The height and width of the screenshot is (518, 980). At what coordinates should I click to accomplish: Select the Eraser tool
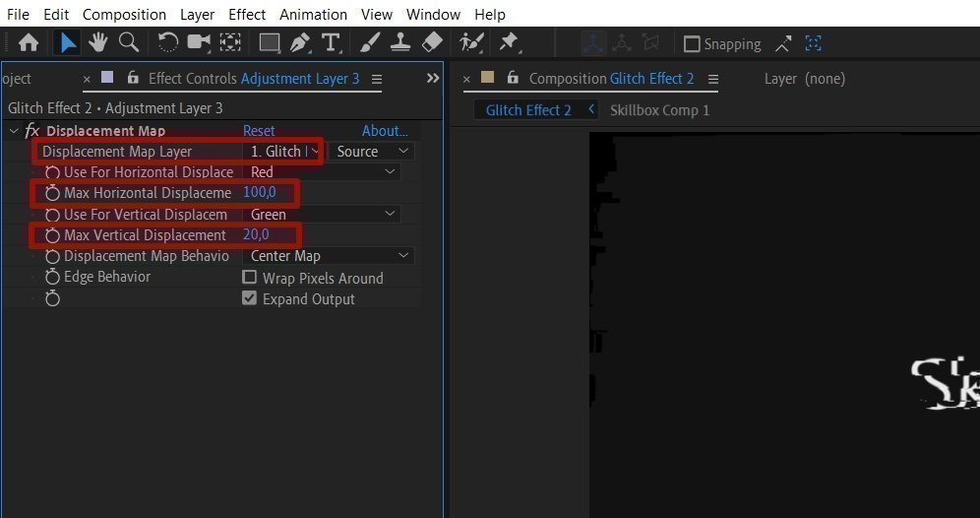coord(432,42)
